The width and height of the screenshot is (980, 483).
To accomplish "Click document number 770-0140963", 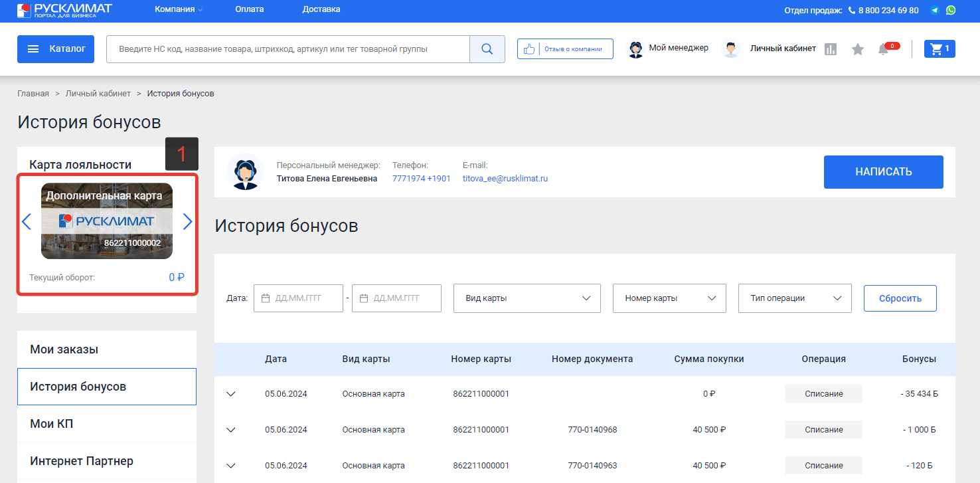I will click(592, 466).
